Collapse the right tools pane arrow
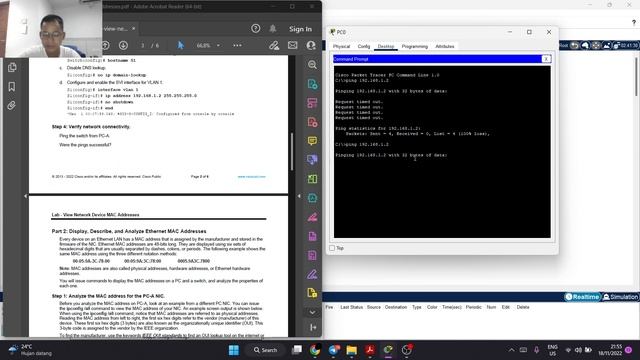The height and width of the screenshot is (360, 640). point(299,196)
